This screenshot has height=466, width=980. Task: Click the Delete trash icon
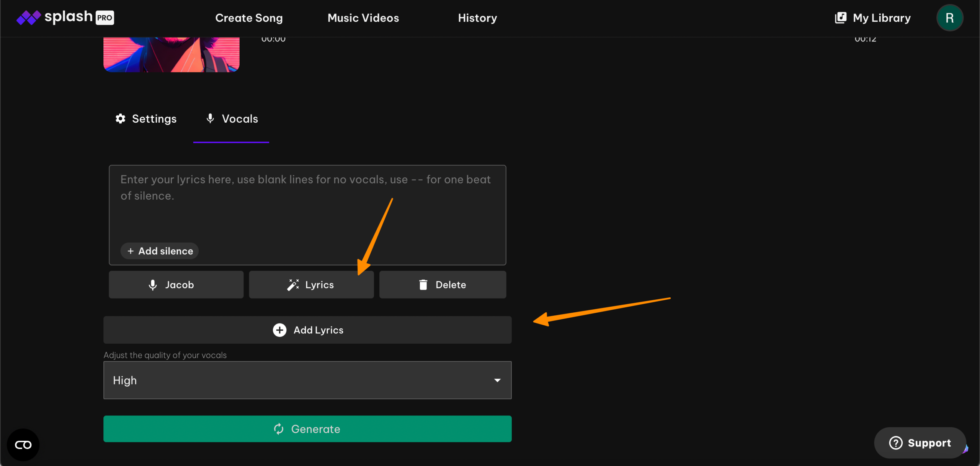tap(423, 285)
